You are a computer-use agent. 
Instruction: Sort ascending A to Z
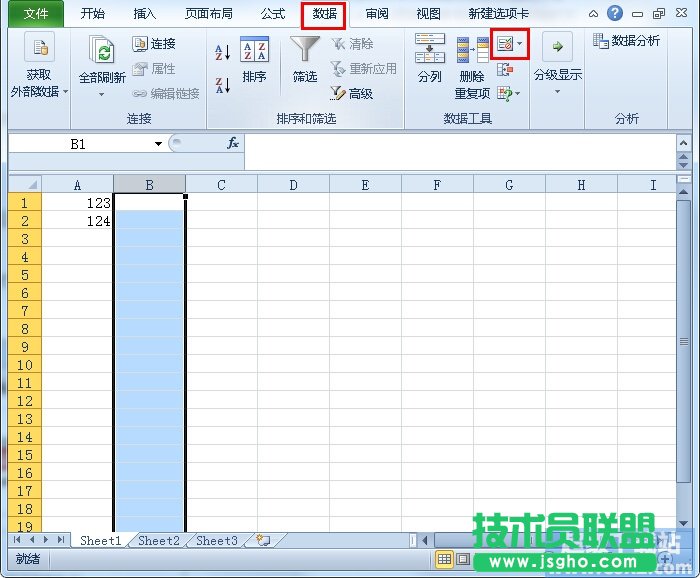223,52
